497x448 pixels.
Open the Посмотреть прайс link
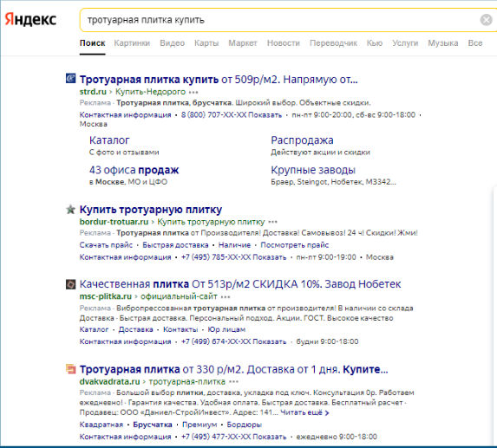(x=294, y=245)
